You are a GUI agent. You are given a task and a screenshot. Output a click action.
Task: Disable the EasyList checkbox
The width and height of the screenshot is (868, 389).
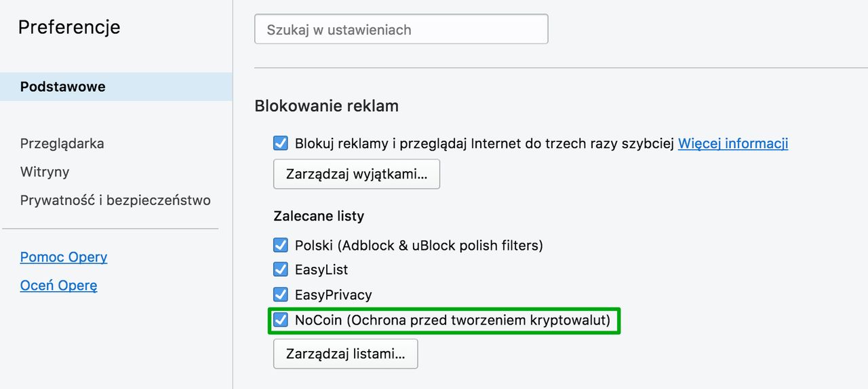pyautogui.click(x=281, y=270)
